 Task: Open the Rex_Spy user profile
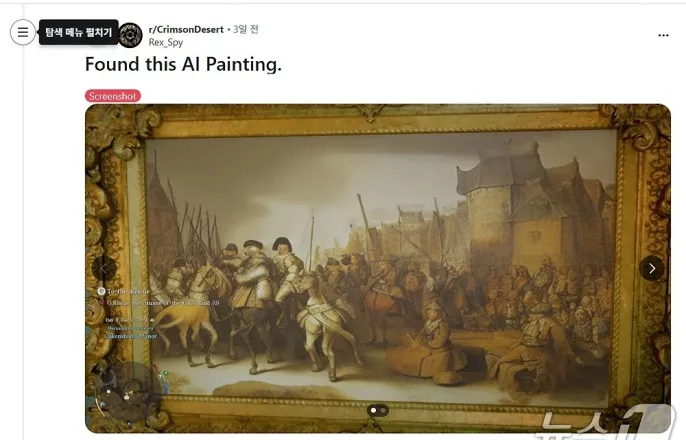click(166, 42)
